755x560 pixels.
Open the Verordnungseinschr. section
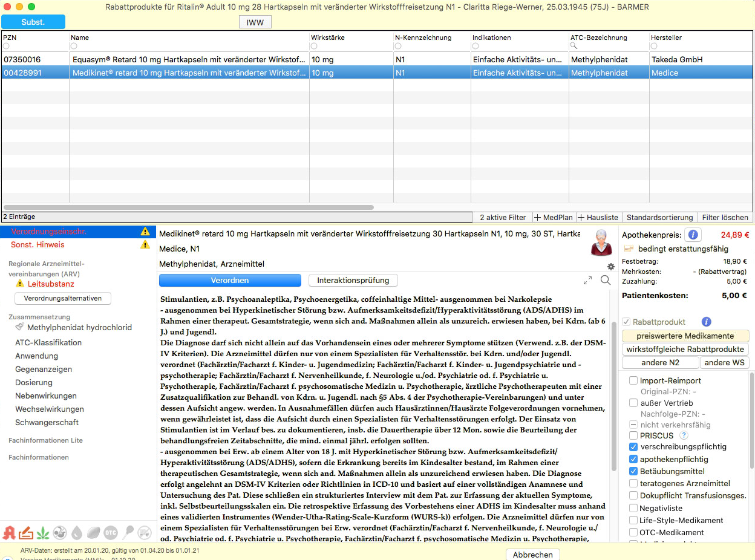[78, 232]
